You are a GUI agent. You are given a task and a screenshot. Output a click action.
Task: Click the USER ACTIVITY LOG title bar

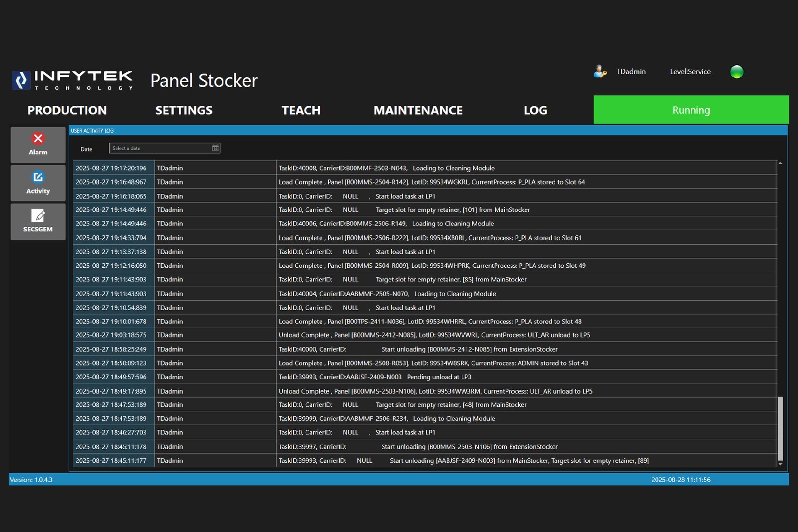click(199, 131)
